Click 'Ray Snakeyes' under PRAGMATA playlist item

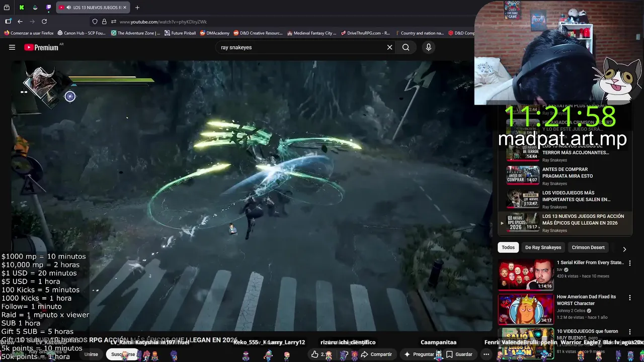click(x=554, y=184)
